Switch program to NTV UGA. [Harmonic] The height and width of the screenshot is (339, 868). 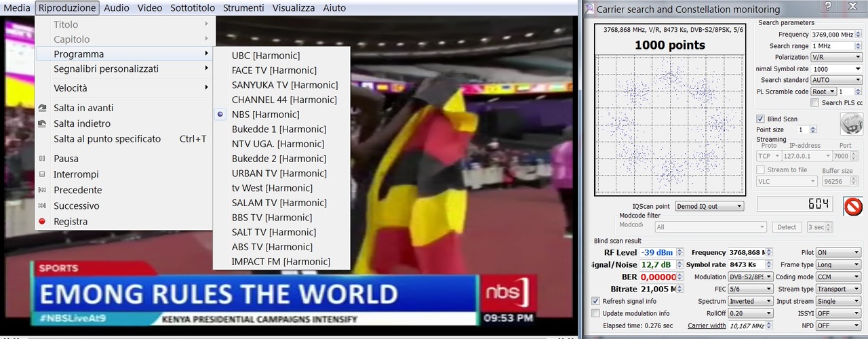281,144
